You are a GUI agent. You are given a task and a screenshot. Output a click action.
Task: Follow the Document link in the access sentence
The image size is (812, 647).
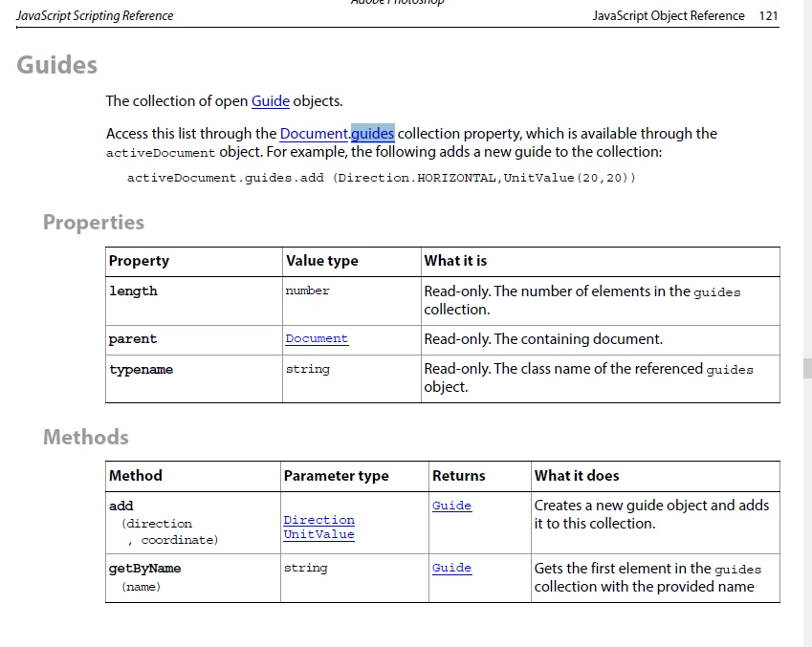click(314, 134)
